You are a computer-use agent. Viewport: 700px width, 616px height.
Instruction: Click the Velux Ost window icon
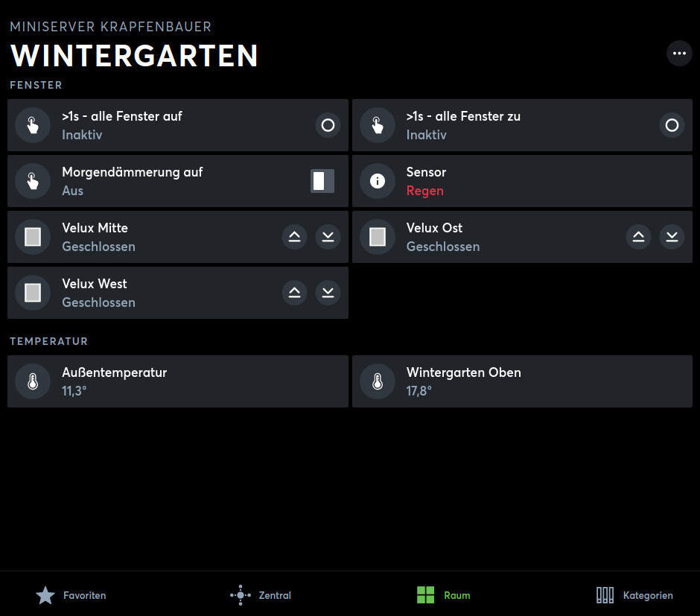pos(378,237)
